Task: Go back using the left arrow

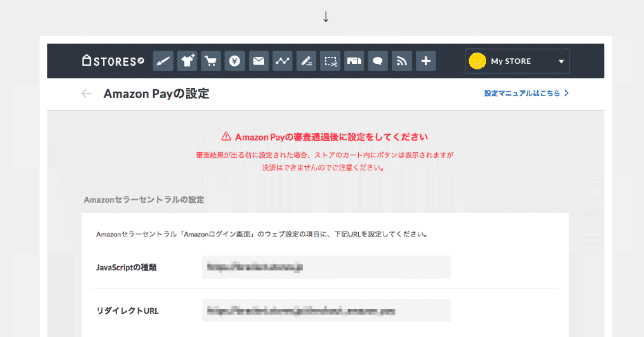Action: pyautogui.click(x=86, y=93)
